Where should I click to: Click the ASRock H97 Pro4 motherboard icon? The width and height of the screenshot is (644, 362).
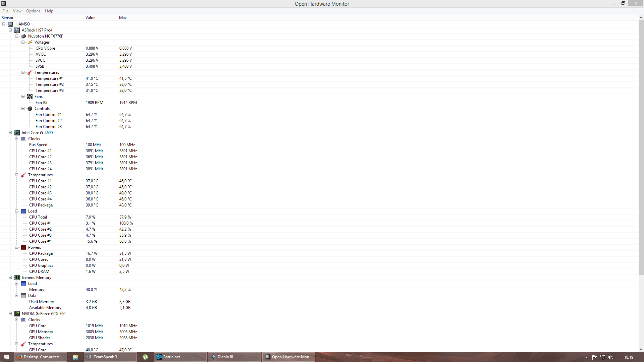click(x=17, y=30)
